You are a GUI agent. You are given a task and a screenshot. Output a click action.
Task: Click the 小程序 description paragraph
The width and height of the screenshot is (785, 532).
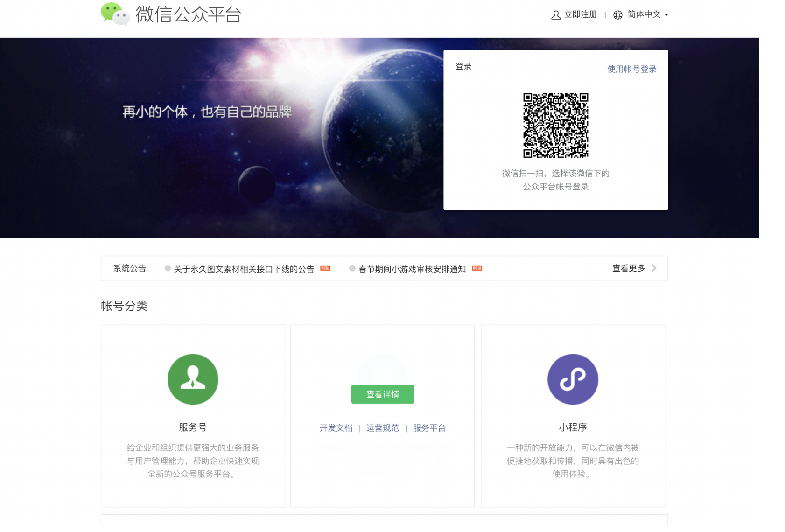[573, 461]
